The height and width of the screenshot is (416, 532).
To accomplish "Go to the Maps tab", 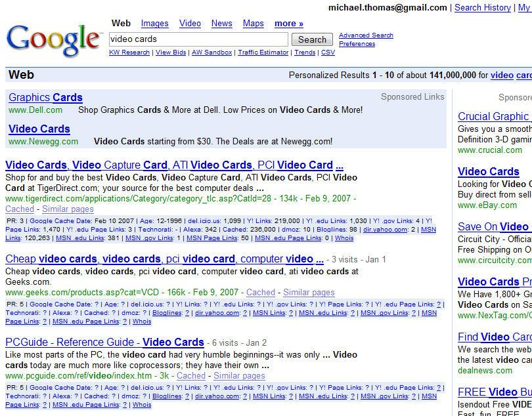I will [253, 24].
